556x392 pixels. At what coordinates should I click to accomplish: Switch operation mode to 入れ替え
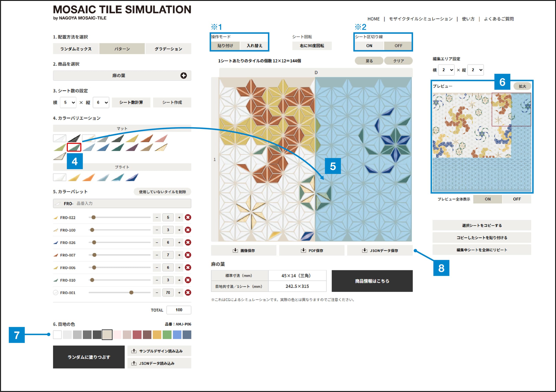[254, 46]
